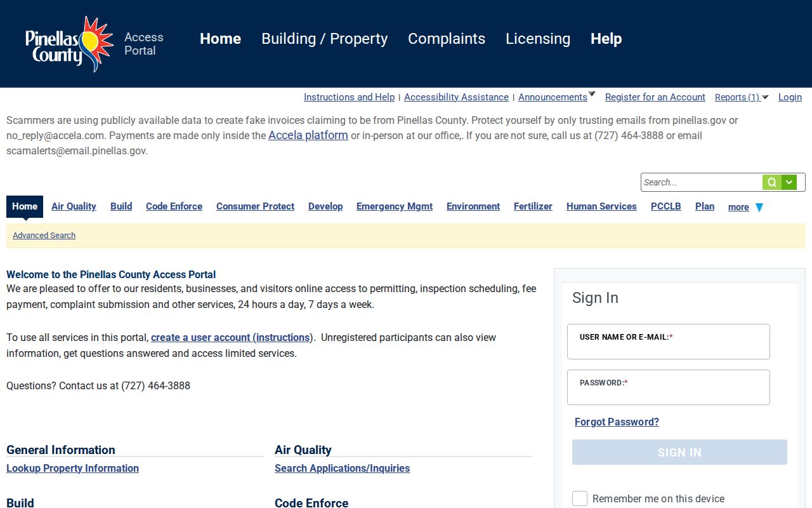This screenshot has width=812, height=508.
Task: Expand the more tabs menu
Action: (746, 207)
